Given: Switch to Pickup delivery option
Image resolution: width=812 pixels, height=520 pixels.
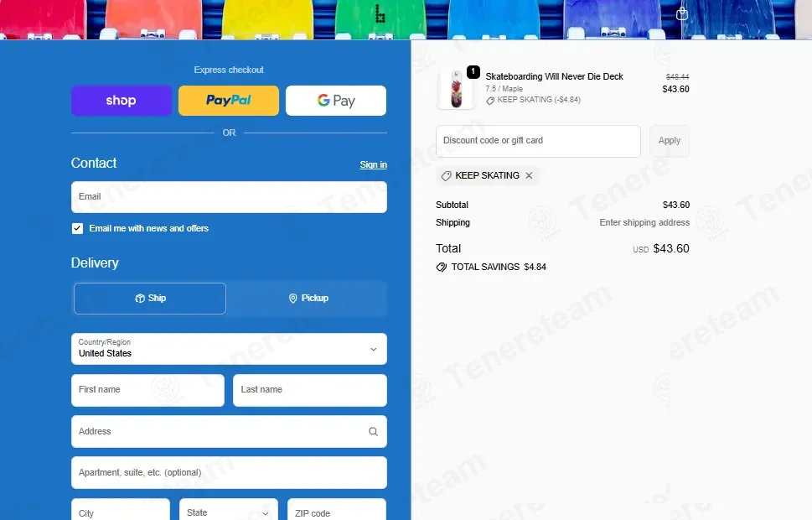Looking at the screenshot, I should [308, 298].
